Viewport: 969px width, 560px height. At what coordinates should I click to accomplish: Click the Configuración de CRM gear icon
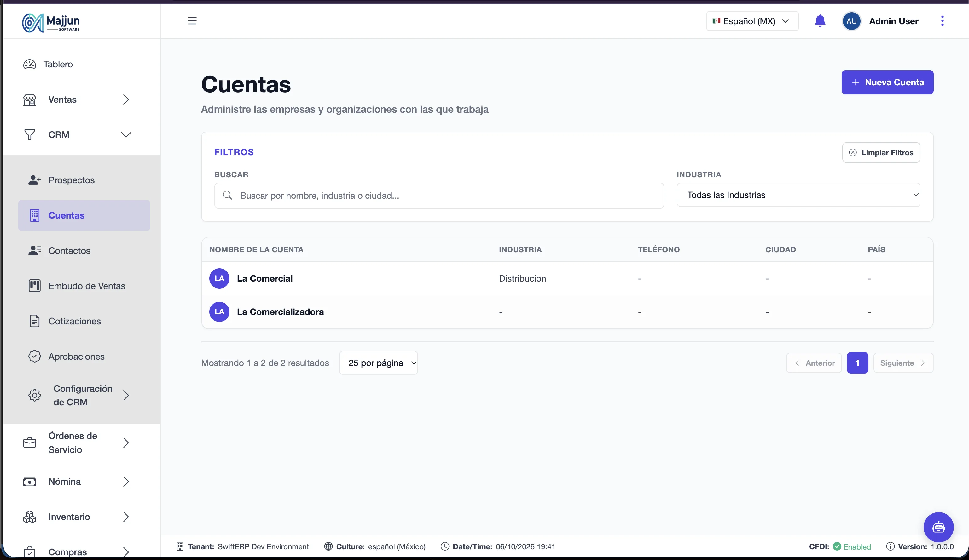(x=35, y=395)
